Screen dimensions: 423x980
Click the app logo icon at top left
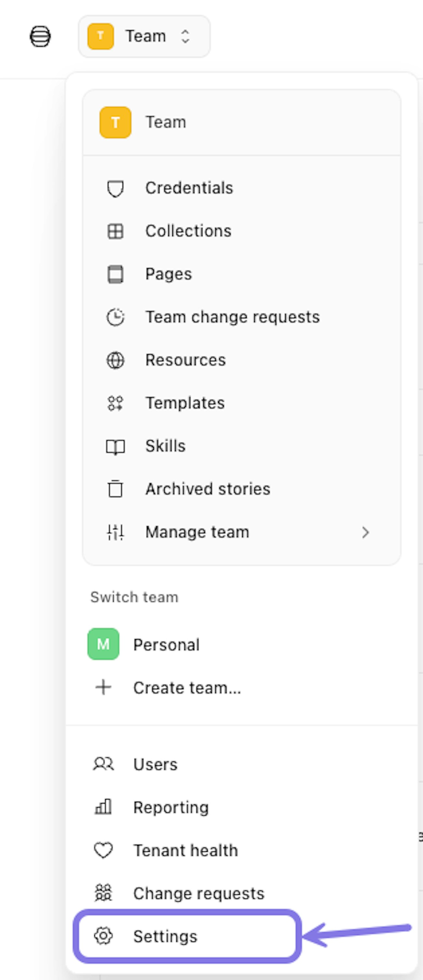pyautogui.click(x=40, y=36)
